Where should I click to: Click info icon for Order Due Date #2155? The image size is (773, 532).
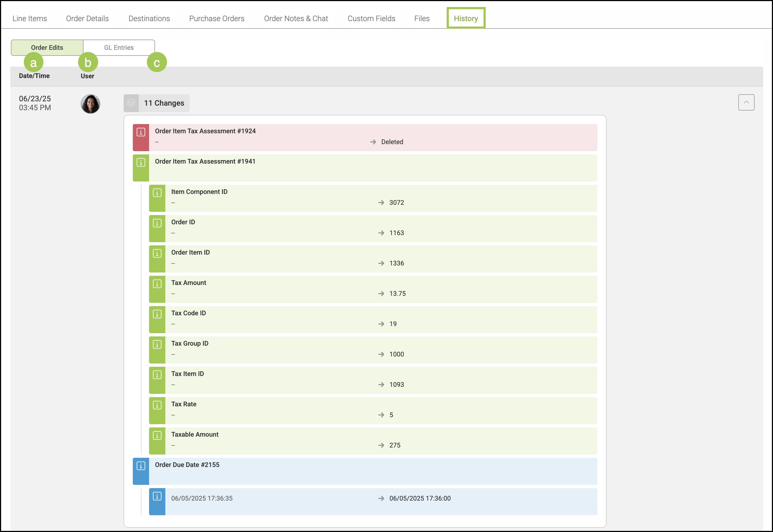(141, 466)
